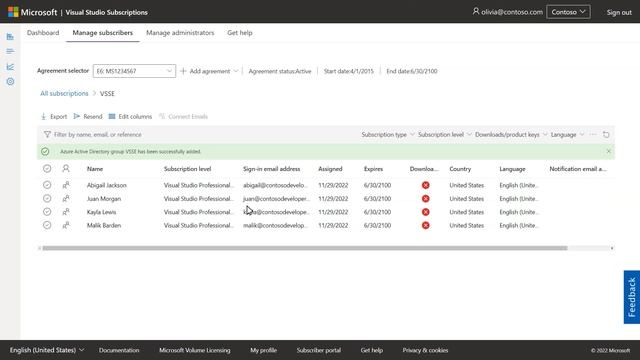This screenshot has width=640, height=360.
Task: Open My profile footer link
Action: pos(263,350)
